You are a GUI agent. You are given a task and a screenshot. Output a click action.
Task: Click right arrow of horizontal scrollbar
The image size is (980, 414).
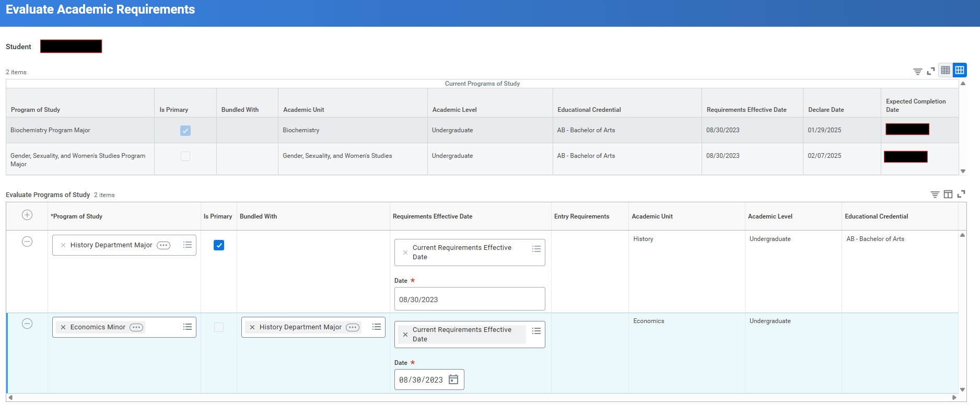954,398
